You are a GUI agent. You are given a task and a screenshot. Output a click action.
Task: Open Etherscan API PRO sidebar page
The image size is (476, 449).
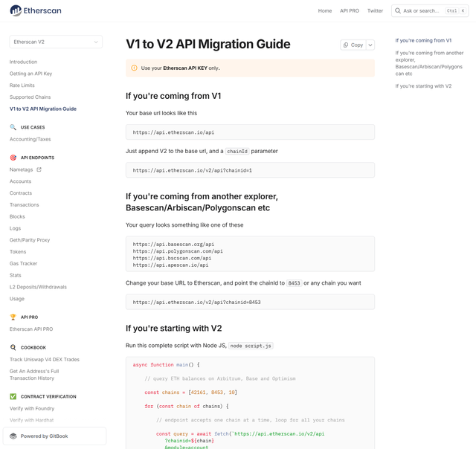pos(31,329)
